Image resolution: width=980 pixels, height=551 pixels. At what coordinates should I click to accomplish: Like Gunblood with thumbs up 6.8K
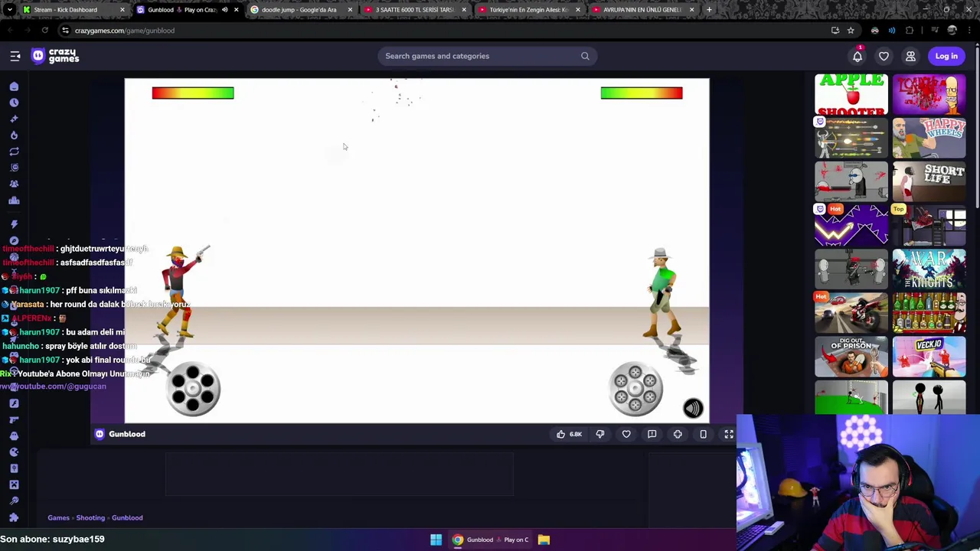[x=568, y=434]
